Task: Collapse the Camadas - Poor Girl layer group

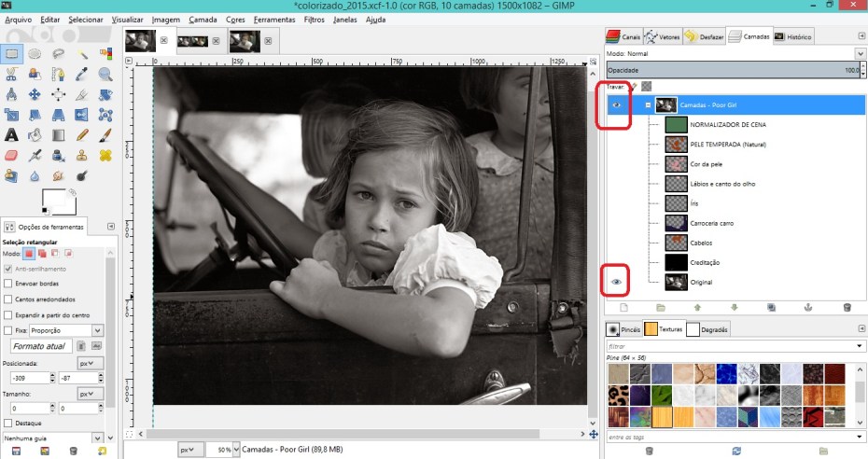Action: pyautogui.click(x=648, y=105)
